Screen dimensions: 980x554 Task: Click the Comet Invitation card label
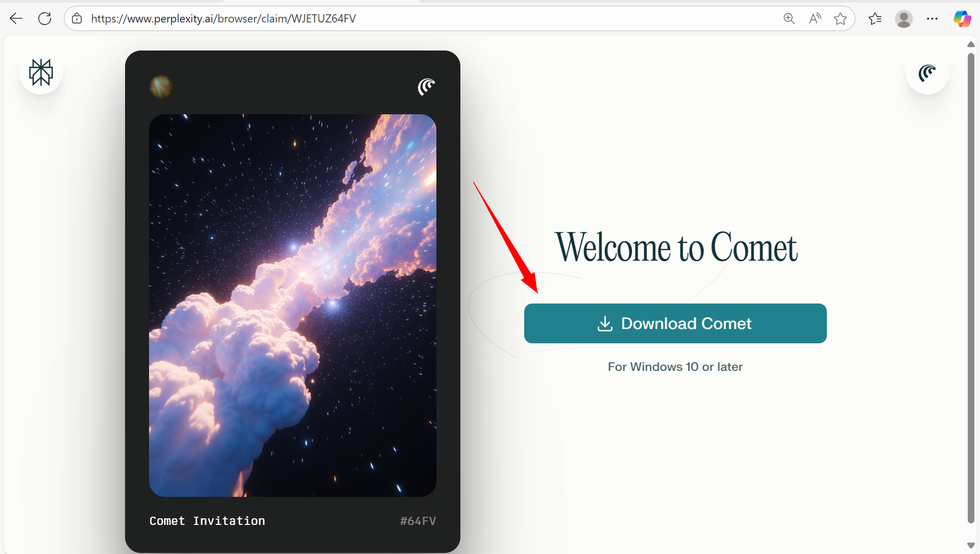pyautogui.click(x=207, y=521)
